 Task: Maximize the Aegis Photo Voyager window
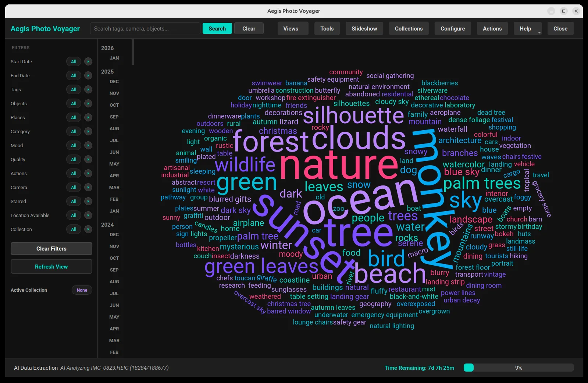[563, 11]
